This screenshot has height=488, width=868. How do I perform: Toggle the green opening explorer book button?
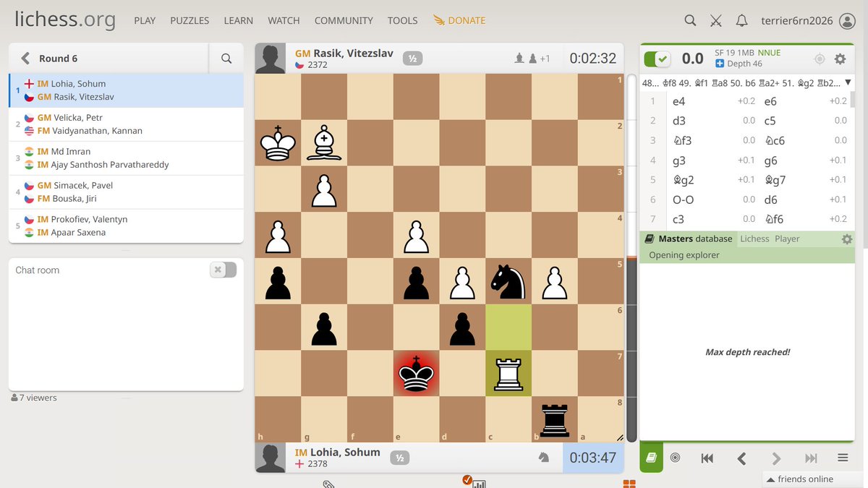(651, 458)
